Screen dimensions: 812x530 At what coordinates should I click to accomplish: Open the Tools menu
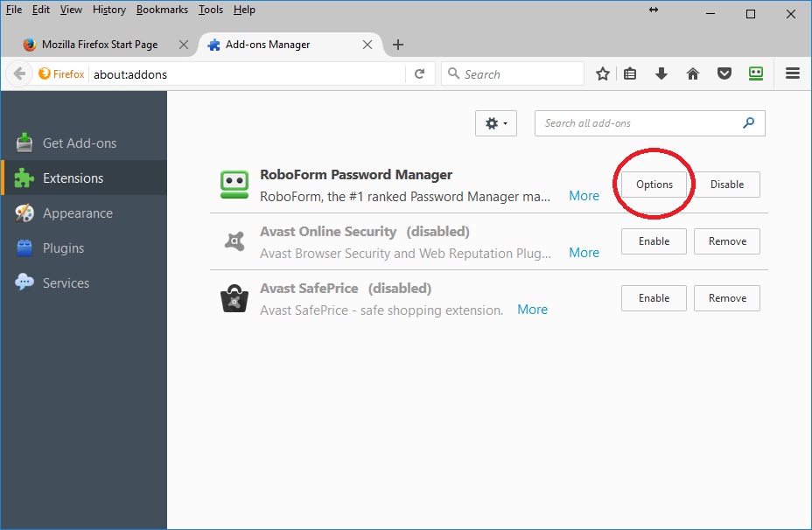210,10
